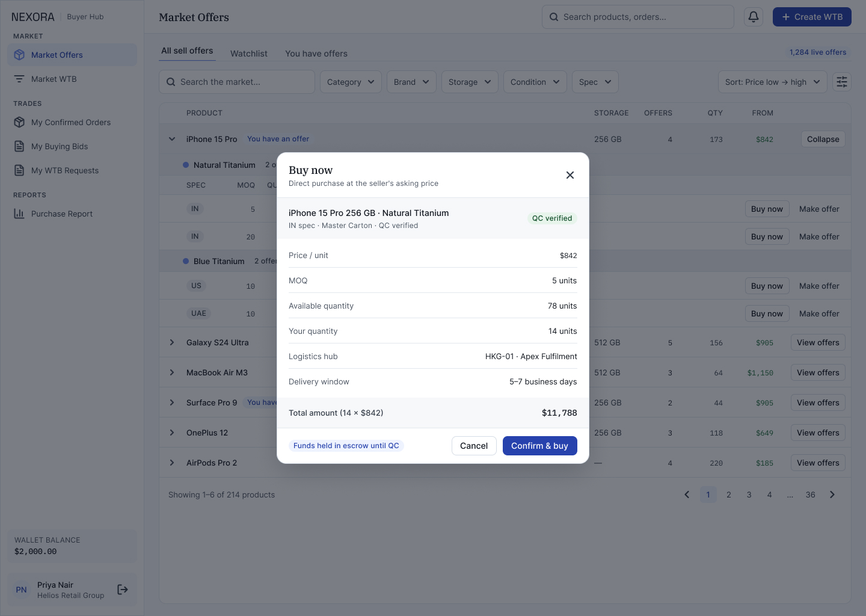Cancel the Buy now purchase

tap(474, 446)
